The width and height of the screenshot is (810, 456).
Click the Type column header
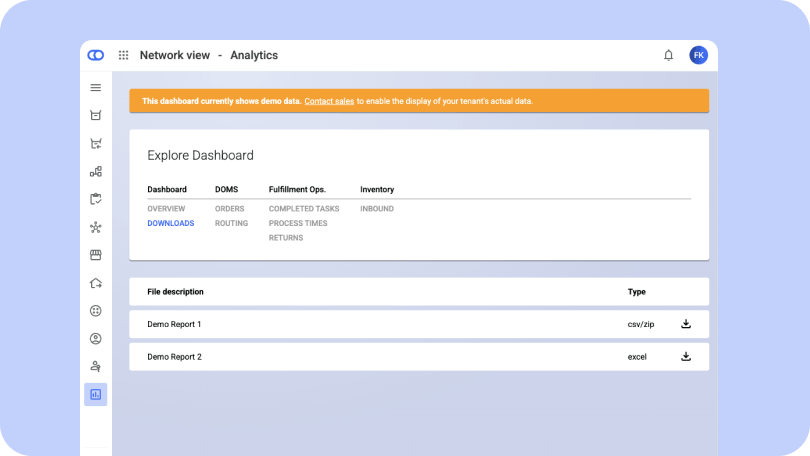click(636, 292)
